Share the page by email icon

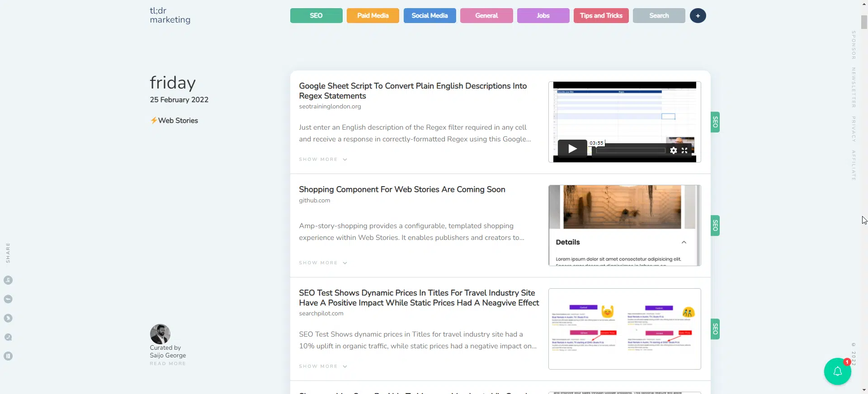[8, 356]
